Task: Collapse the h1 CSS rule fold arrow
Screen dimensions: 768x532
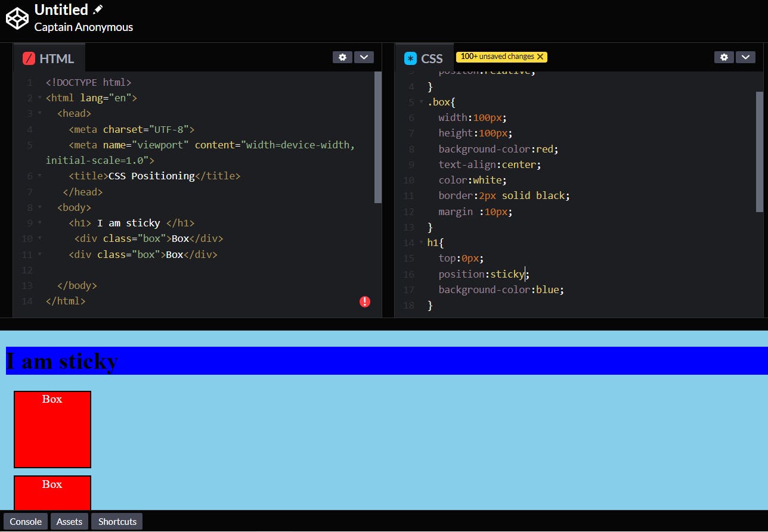Action: 421,242
